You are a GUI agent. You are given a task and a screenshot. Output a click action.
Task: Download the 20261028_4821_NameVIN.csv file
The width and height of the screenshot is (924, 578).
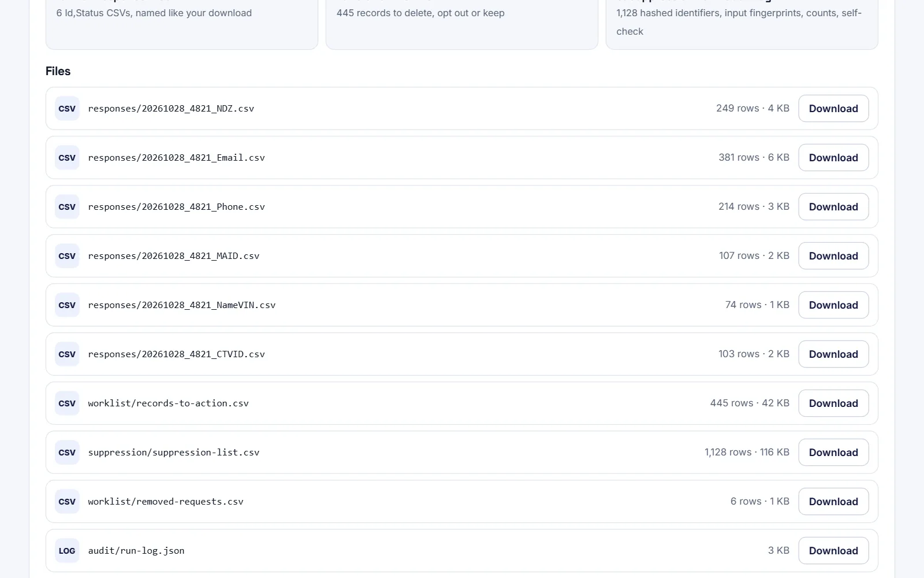point(833,305)
